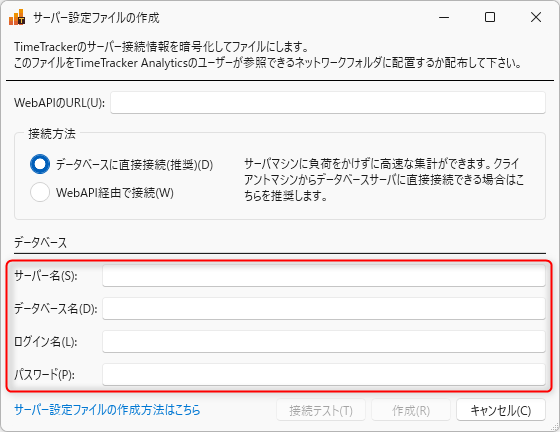Screen dimensions: 560x432
Task: Minimize the サーバー設定ファイルの作成 window
Action: point(444,17)
